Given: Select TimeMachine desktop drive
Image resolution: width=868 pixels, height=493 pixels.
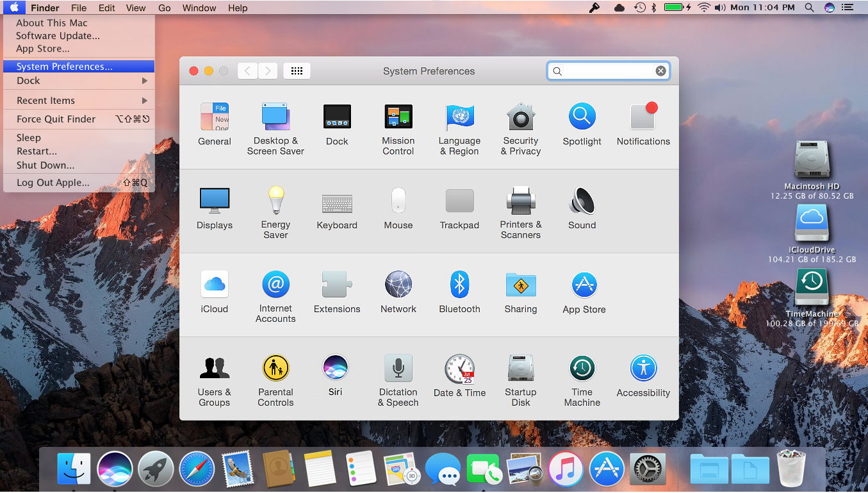Looking at the screenshot, I should pyautogui.click(x=812, y=297).
